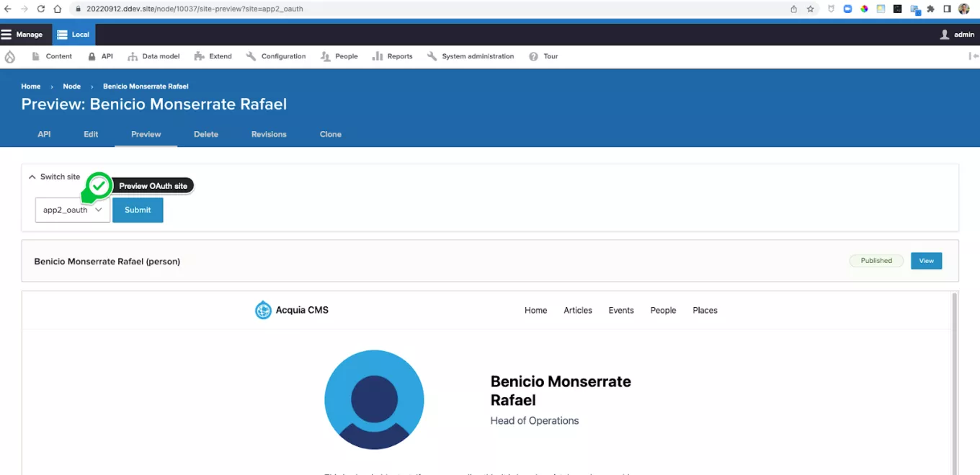Image resolution: width=980 pixels, height=475 pixels.
Task: Switch to the Revisions tab
Action: 269,134
